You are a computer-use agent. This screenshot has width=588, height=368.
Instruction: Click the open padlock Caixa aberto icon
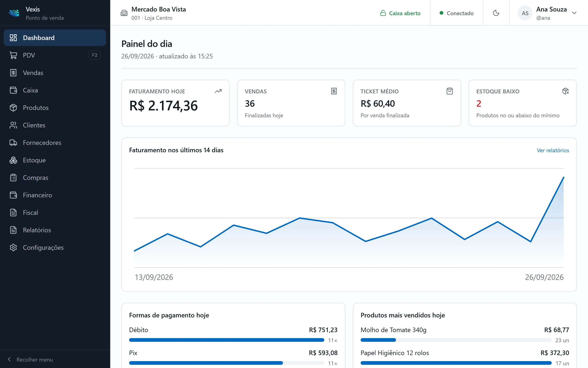coord(383,13)
